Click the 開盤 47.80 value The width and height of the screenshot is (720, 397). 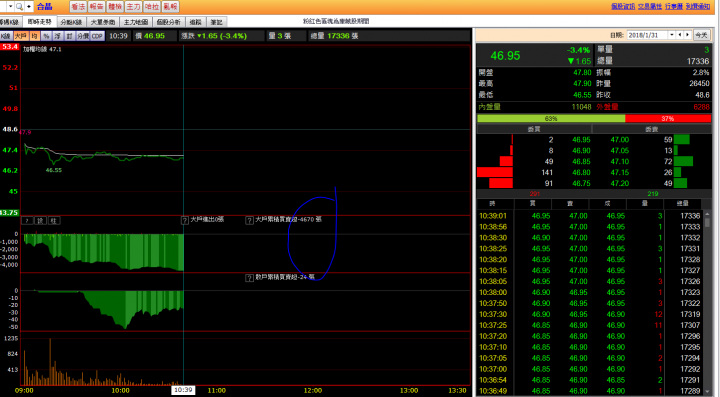pyautogui.click(x=582, y=73)
